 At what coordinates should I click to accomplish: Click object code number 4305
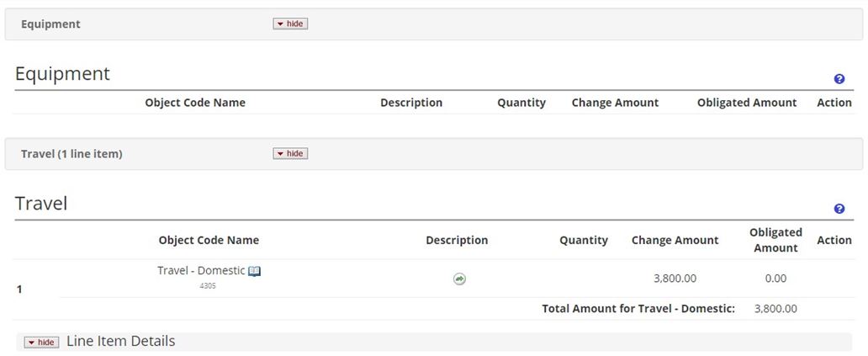click(208, 286)
